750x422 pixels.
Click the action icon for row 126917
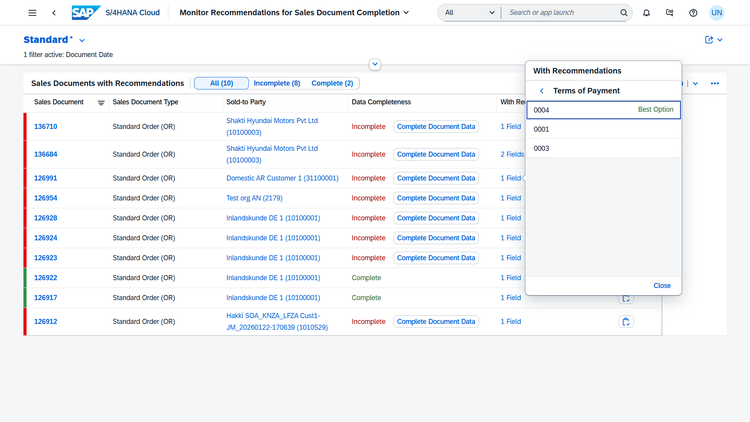[626, 299]
